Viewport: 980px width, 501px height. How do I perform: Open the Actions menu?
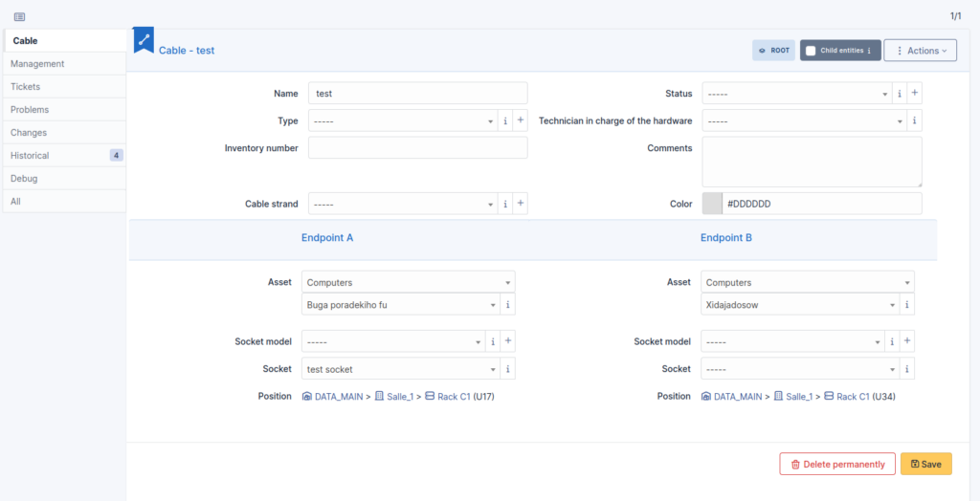920,51
